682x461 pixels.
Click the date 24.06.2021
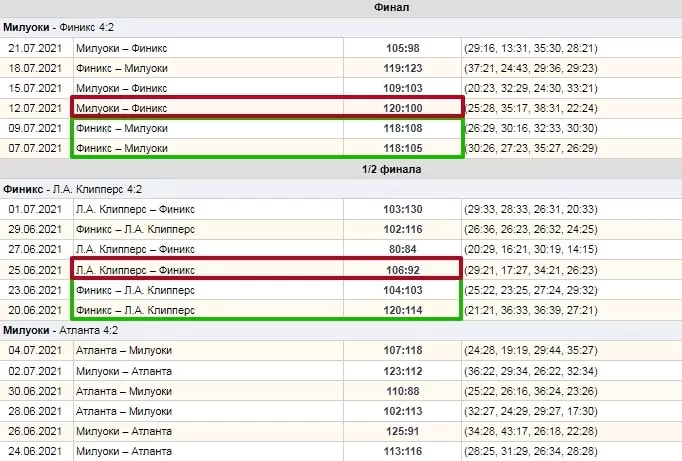(35, 451)
